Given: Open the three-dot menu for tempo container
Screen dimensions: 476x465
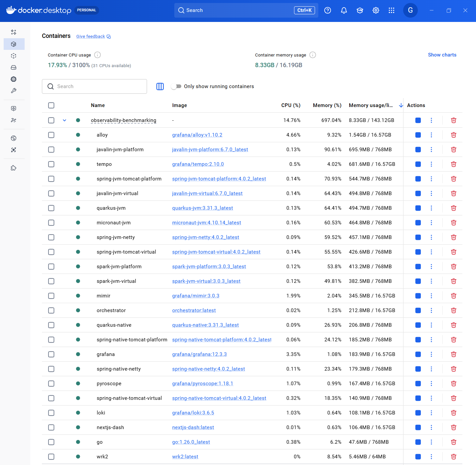Looking at the screenshot, I should click(x=431, y=164).
